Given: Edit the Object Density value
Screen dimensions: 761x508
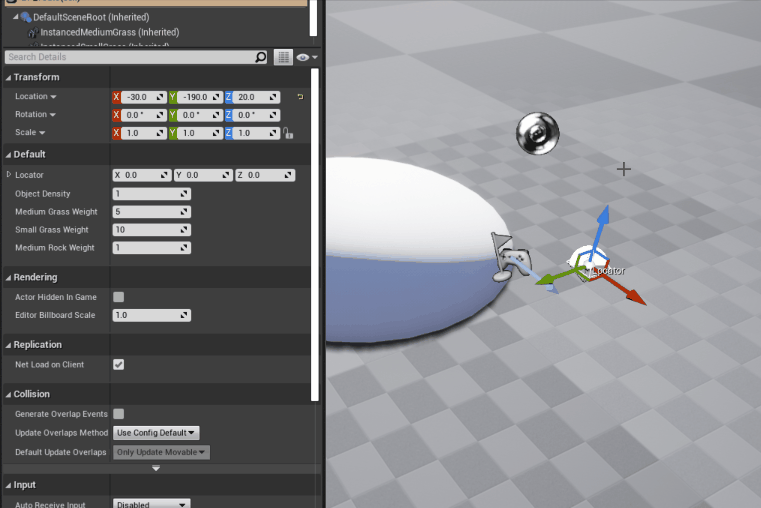Looking at the screenshot, I should point(151,194).
